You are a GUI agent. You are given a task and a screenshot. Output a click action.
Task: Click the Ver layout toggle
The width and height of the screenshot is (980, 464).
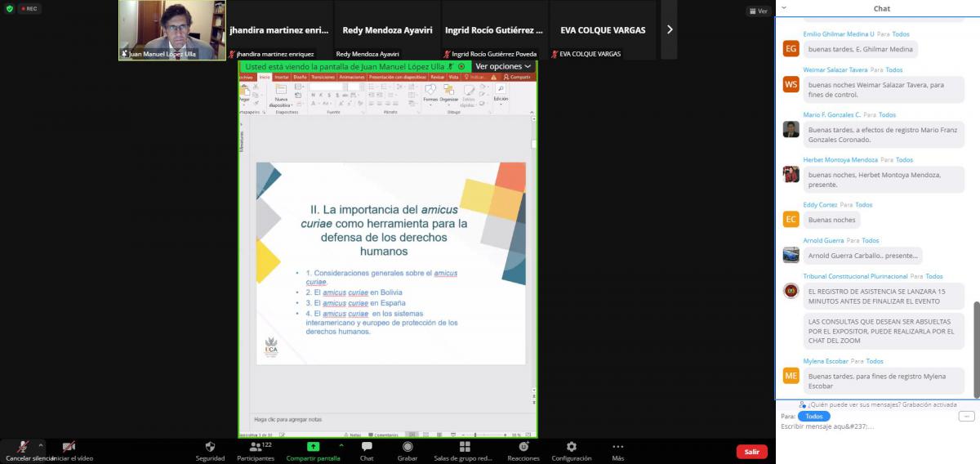tap(758, 11)
